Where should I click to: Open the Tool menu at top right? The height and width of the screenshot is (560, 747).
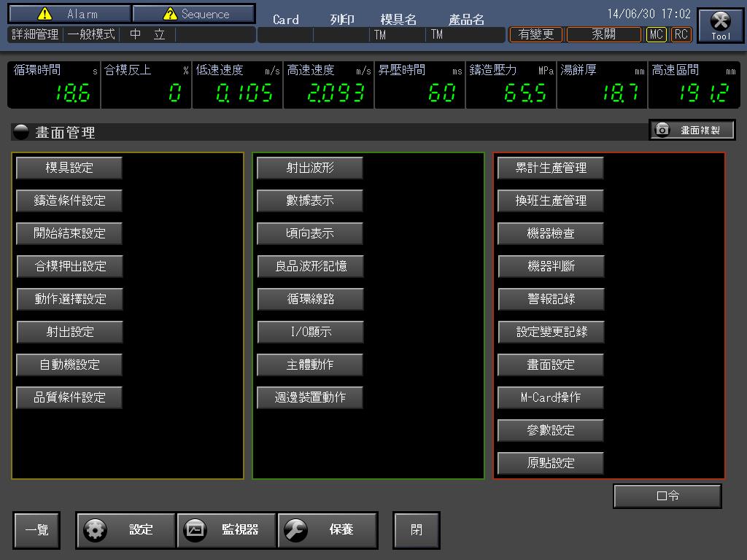coord(720,26)
